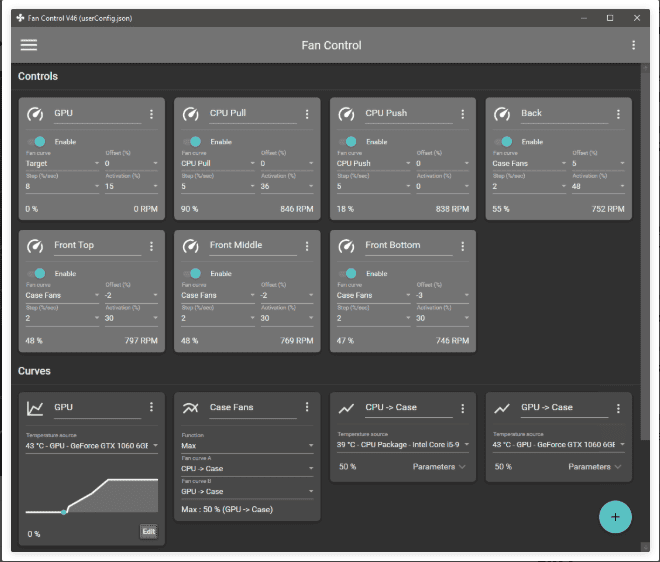Viewport: 660px width, 562px height.
Task: Open the Front Middle card's three-dot menu
Action: point(307,246)
